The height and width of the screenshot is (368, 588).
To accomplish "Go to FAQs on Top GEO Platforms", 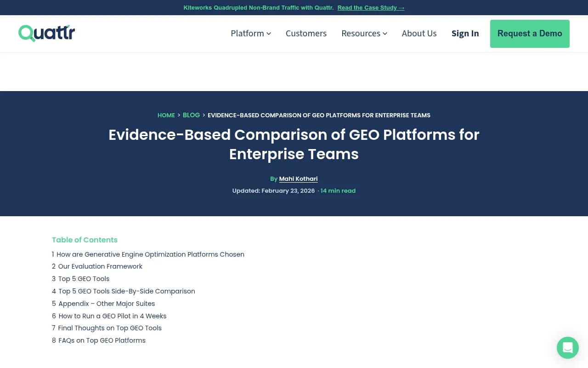I will tap(102, 340).
